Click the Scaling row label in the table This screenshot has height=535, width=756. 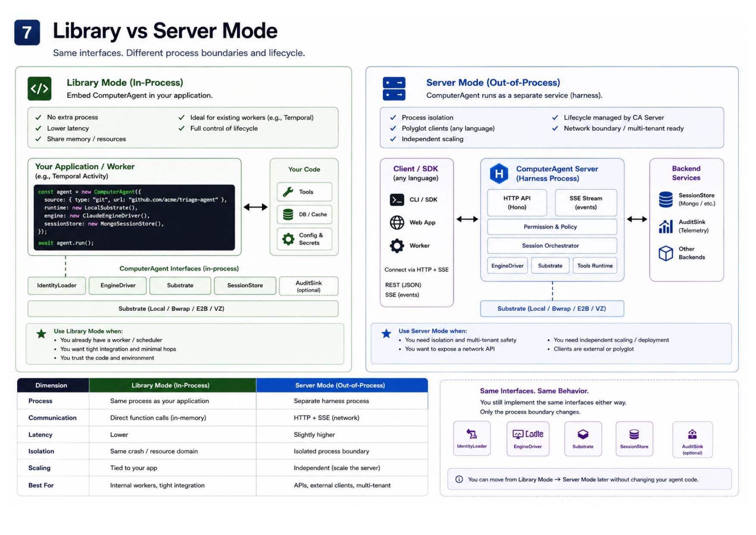[x=40, y=468]
